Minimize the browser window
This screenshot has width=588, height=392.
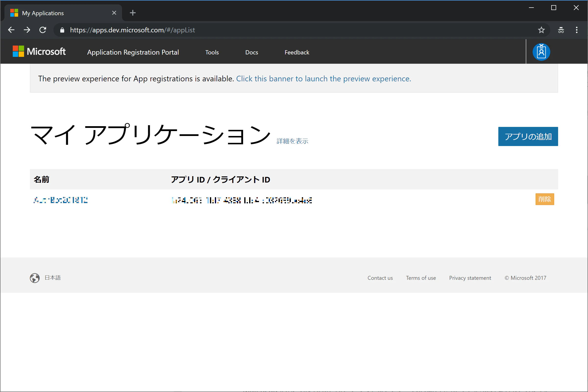[531, 8]
